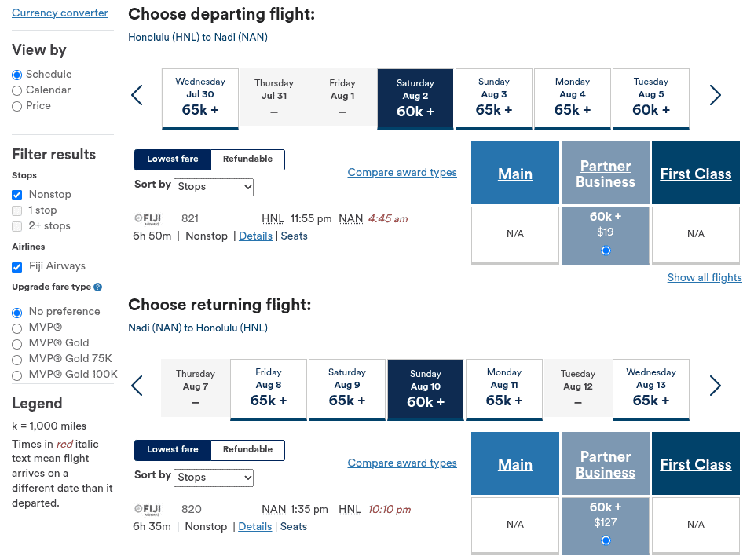Click the right arrow on returning date carousel

tap(715, 386)
